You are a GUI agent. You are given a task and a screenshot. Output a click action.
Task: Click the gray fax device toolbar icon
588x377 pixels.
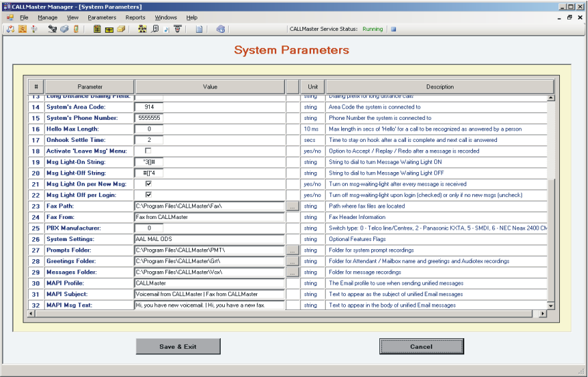click(64, 29)
